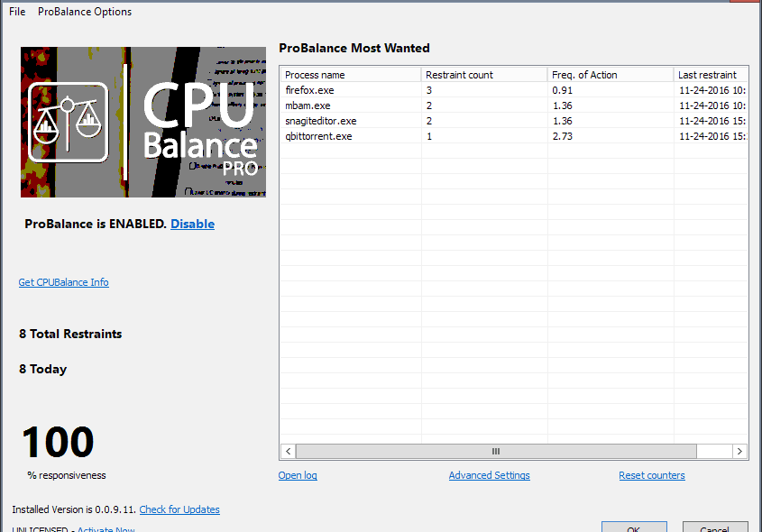This screenshot has height=532, width=762.
Task: Click the CPU Balance Pro logo banner
Action: 142,122
